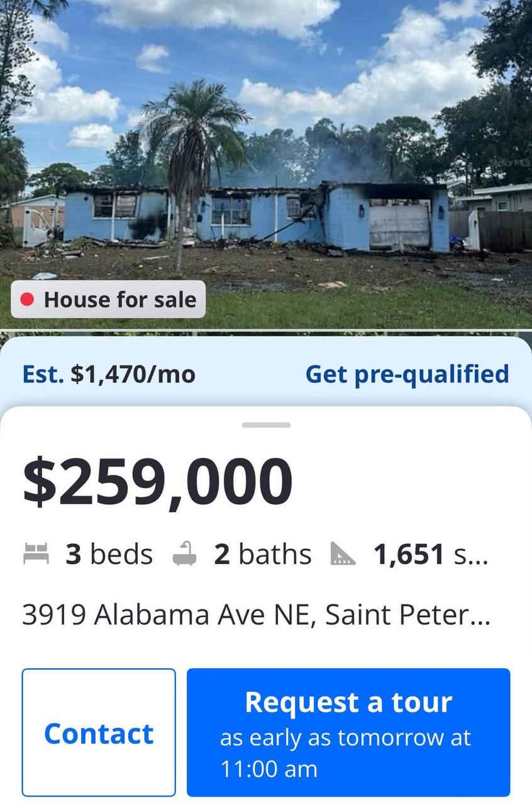Viewport: 532px width, 805px height.
Task: Click the bathtub icon
Action: tap(185, 554)
